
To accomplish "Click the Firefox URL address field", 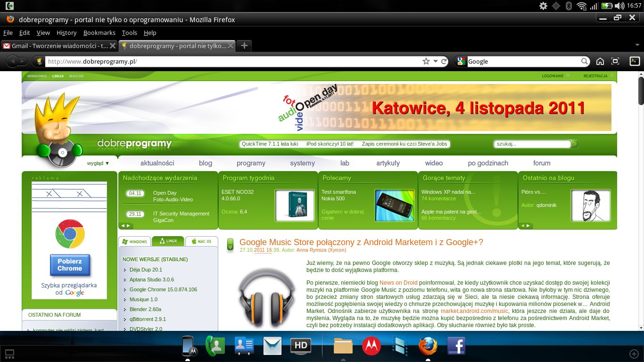I will point(233,61).
